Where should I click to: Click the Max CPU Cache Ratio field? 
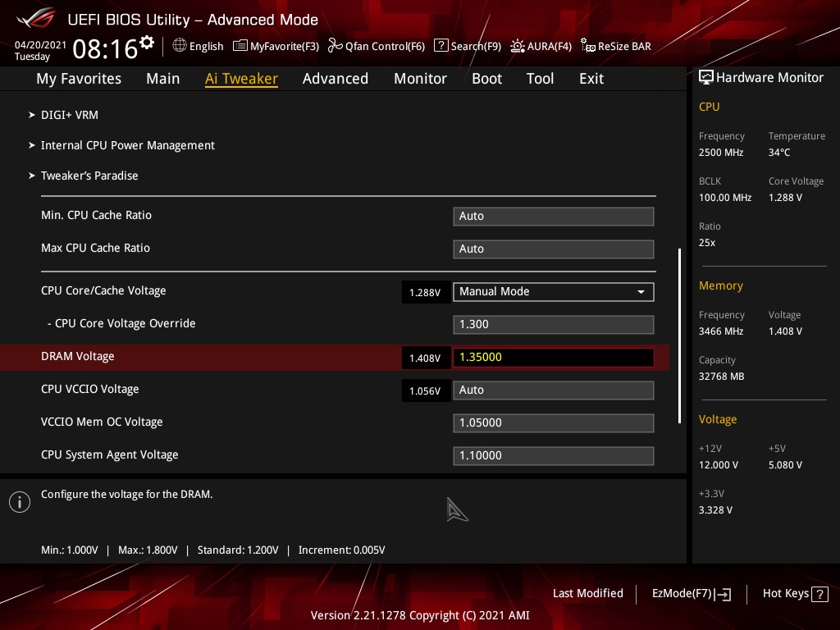(554, 249)
